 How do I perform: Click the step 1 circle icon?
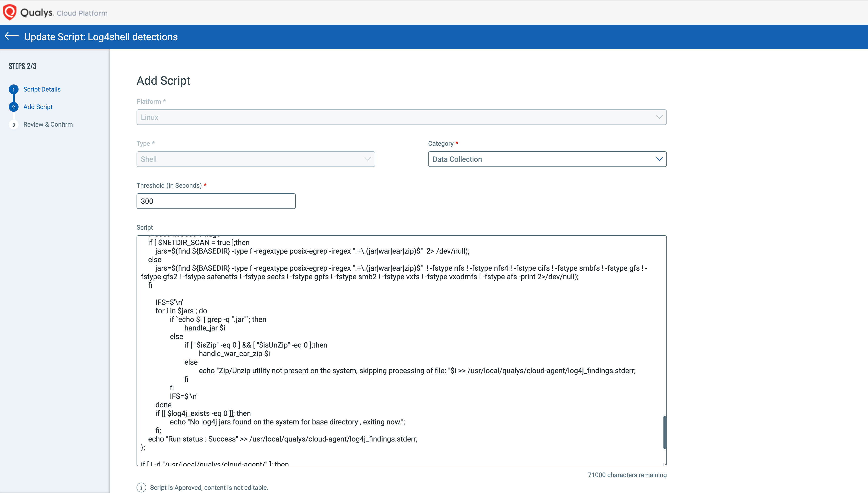click(x=13, y=89)
